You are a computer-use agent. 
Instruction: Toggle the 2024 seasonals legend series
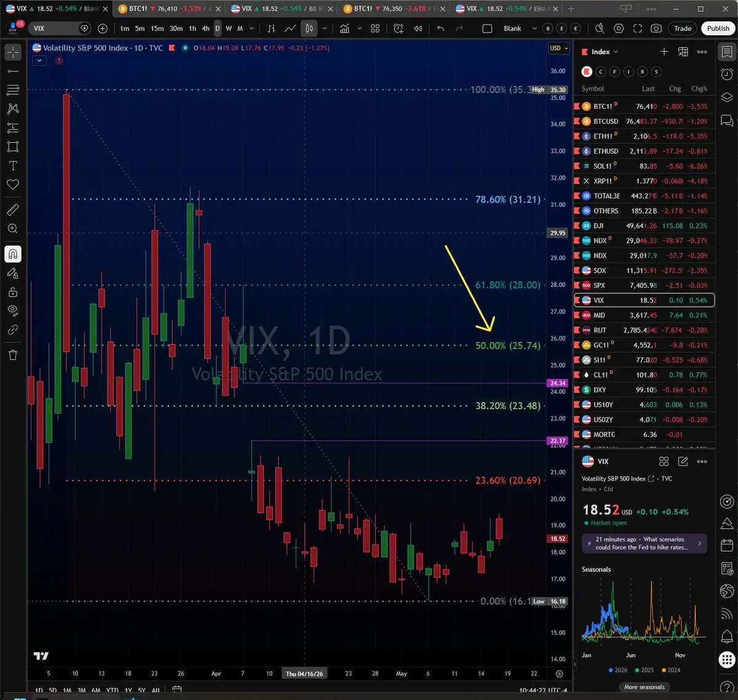coord(670,670)
